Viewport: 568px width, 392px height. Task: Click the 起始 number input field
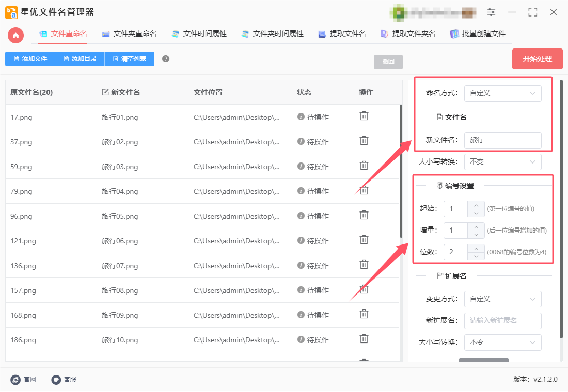pos(456,209)
